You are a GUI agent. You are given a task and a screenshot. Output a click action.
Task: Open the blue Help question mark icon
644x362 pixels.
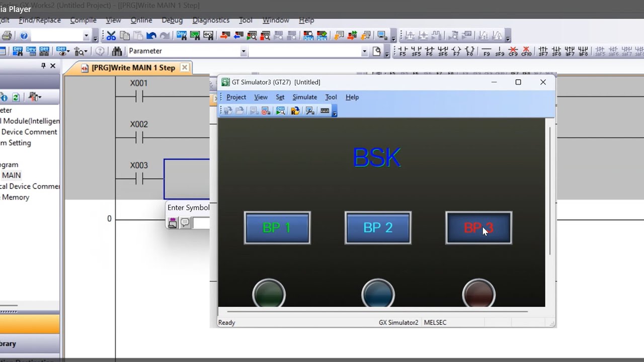[24, 36]
